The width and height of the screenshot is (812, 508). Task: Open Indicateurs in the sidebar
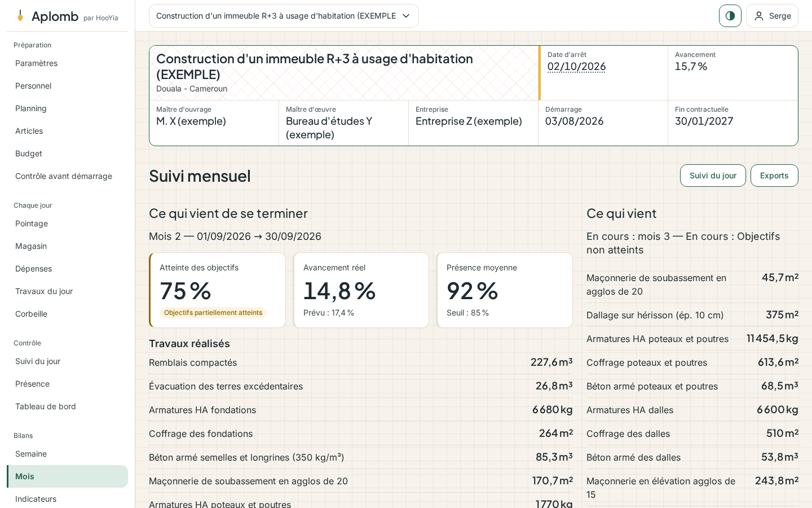pos(67,499)
